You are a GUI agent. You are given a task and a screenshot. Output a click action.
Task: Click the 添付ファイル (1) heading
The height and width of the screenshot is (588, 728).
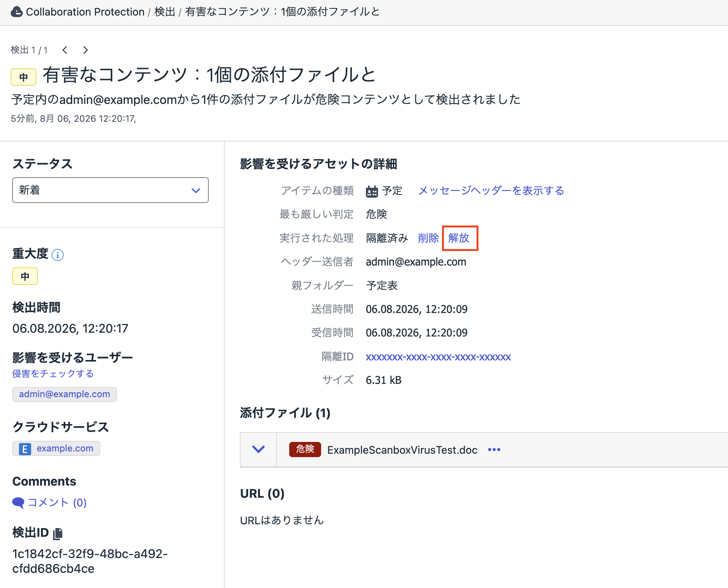285,413
